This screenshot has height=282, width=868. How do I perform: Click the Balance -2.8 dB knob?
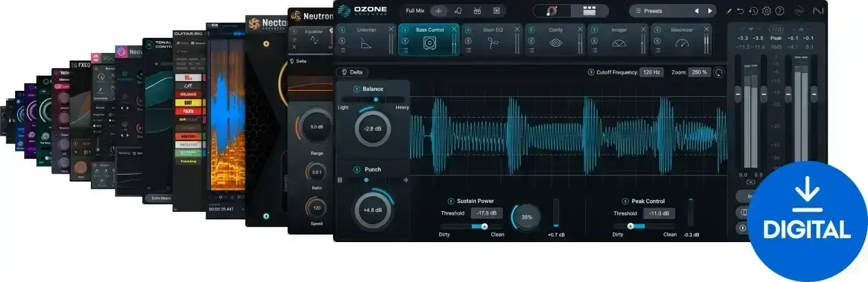click(x=373, y=128)
